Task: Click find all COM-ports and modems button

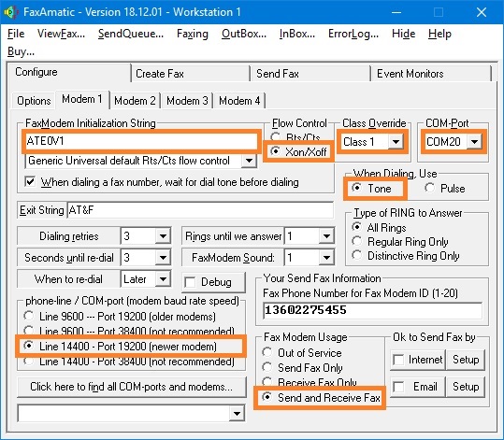Action: click(x=132, y=387)
